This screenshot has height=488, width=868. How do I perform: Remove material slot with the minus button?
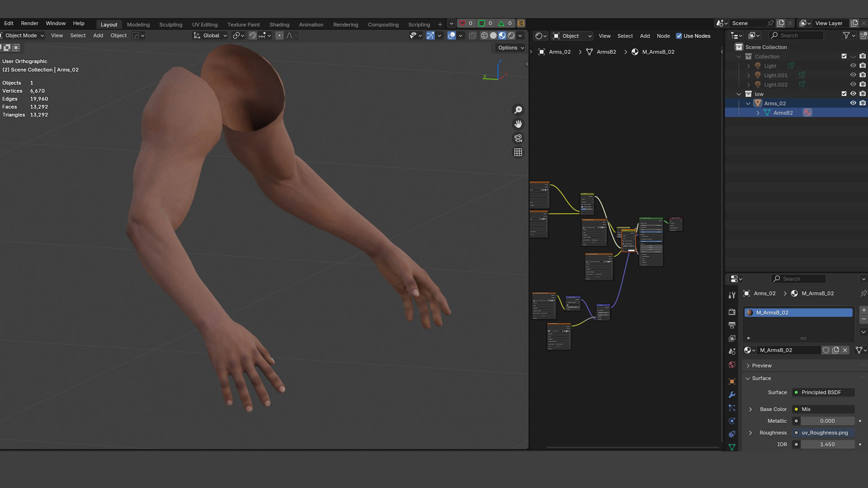863,319
